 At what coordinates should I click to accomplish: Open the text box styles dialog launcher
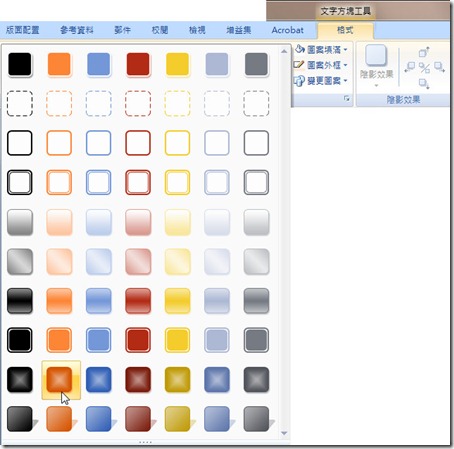tap(347, 99)
